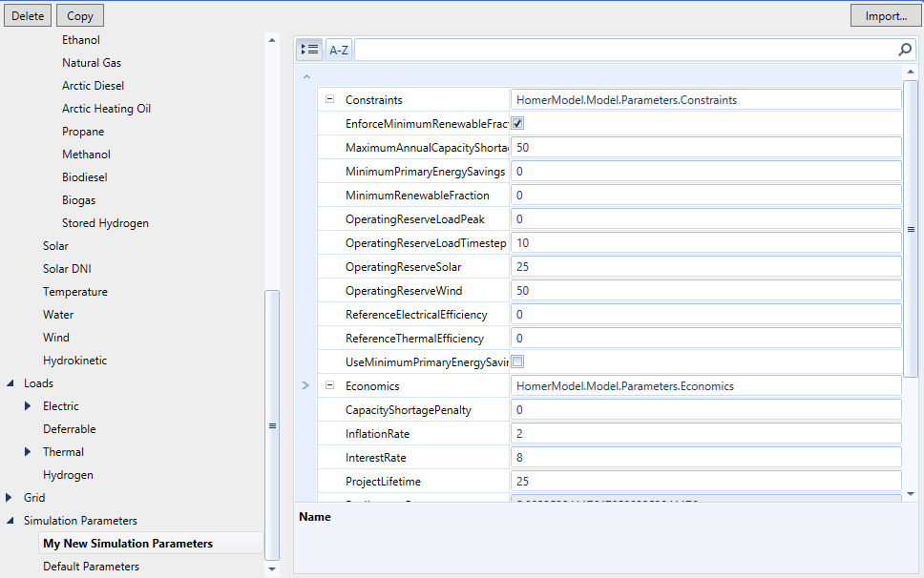Image resolution: width=924 pixels, height=578 pixels.
Task: Switch to categorized property view
Action: [x=308, y=49]
